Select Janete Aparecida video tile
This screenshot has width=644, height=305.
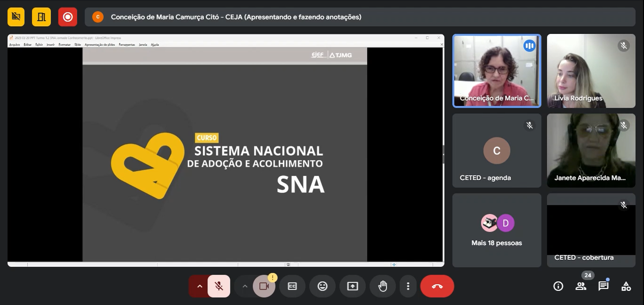coord(591,151)
